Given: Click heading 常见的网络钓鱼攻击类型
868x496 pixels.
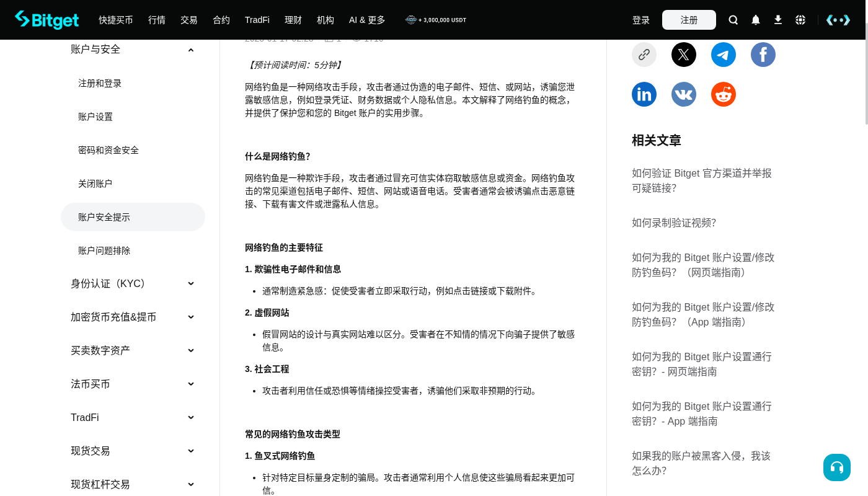Looking at the screenshot, I should coord(293,434).
